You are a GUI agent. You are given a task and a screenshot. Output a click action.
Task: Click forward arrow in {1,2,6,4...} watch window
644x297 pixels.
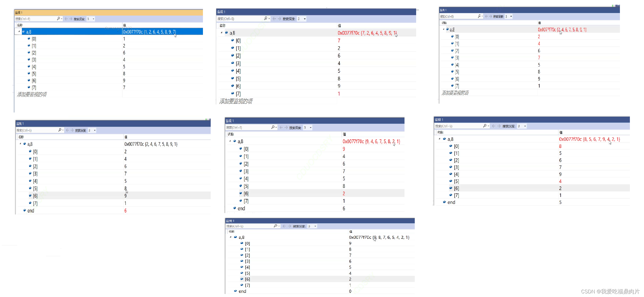[71, 19]
